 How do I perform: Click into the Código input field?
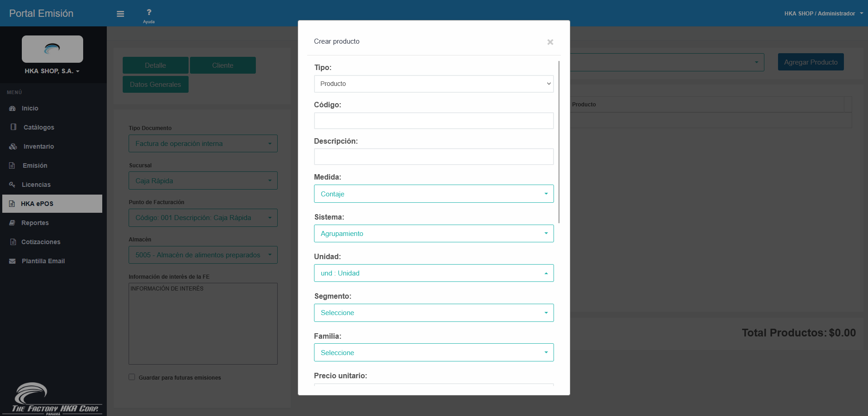[x=434, y=121]
